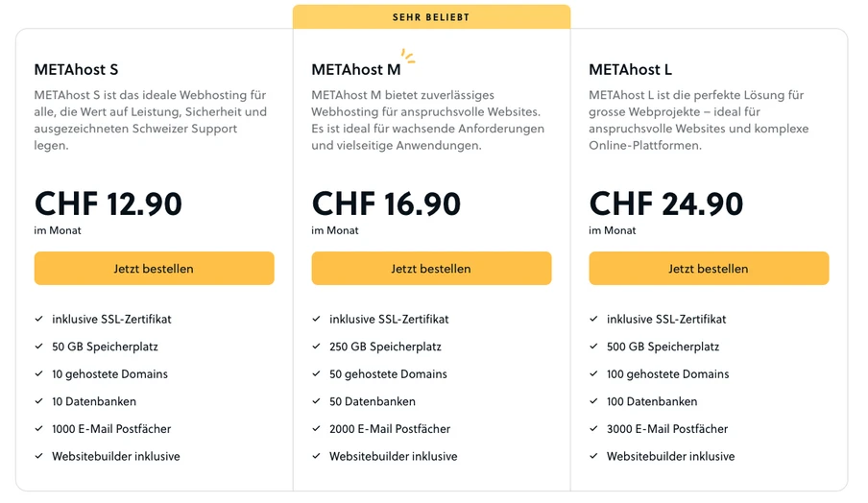
Task: Click checkmark beside METAhost L Websitebuilder inklusive
Action: tap(593, 456)
